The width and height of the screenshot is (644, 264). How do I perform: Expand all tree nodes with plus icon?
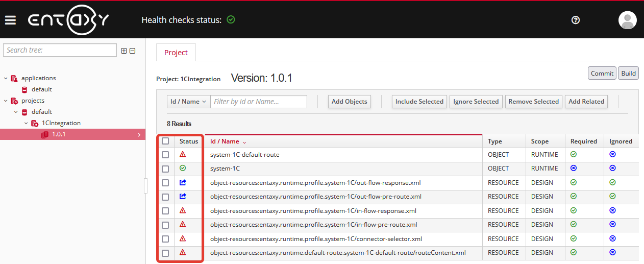point(123,51)
